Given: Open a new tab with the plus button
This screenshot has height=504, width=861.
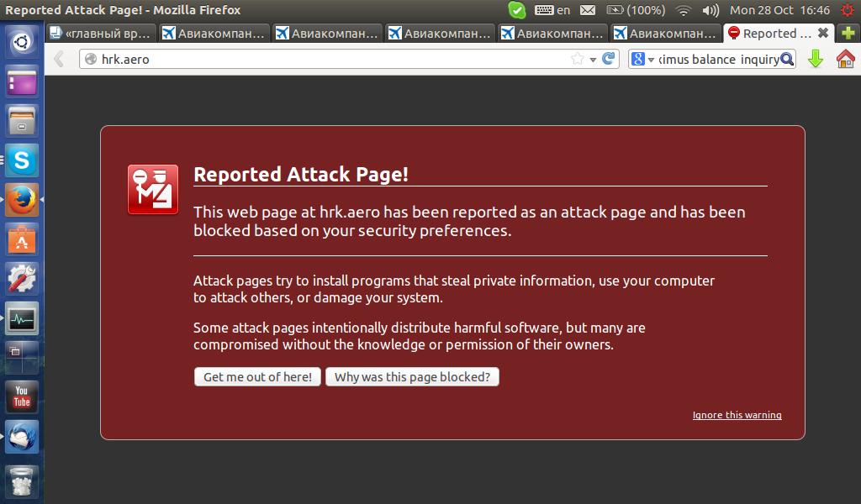Looking at the screenshot, I should 848,34.
